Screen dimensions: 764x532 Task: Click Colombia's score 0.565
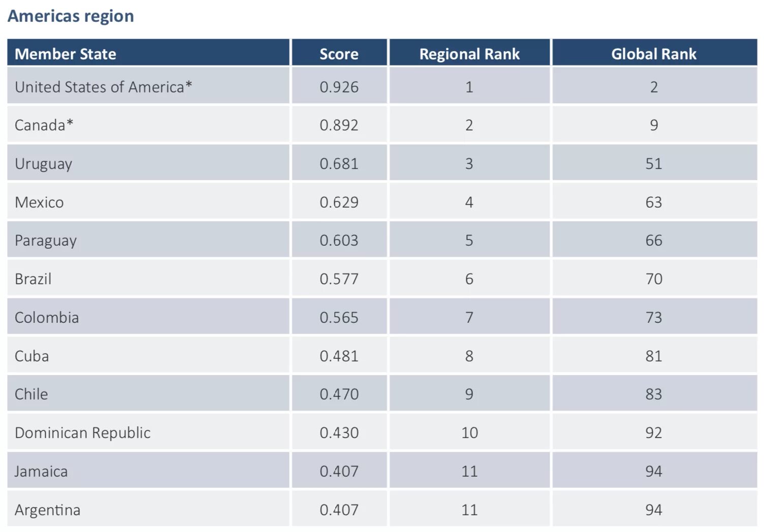(x=339, y=317)
